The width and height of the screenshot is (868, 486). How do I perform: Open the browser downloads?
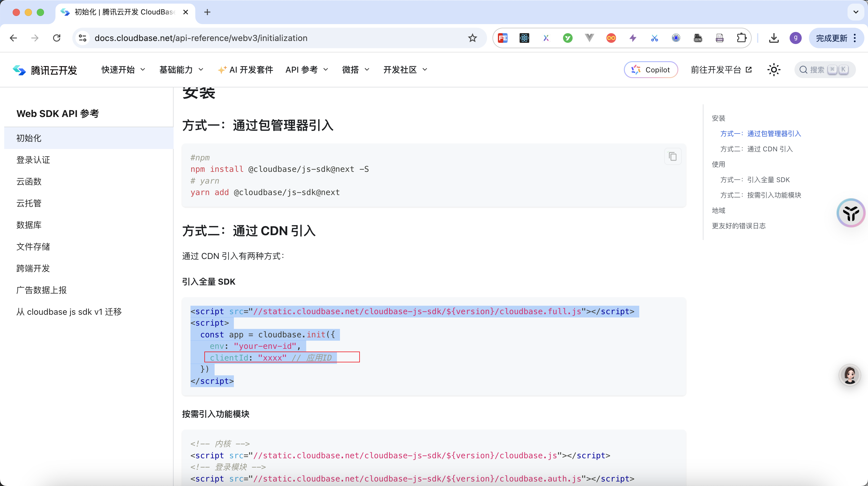click(774, 38)
